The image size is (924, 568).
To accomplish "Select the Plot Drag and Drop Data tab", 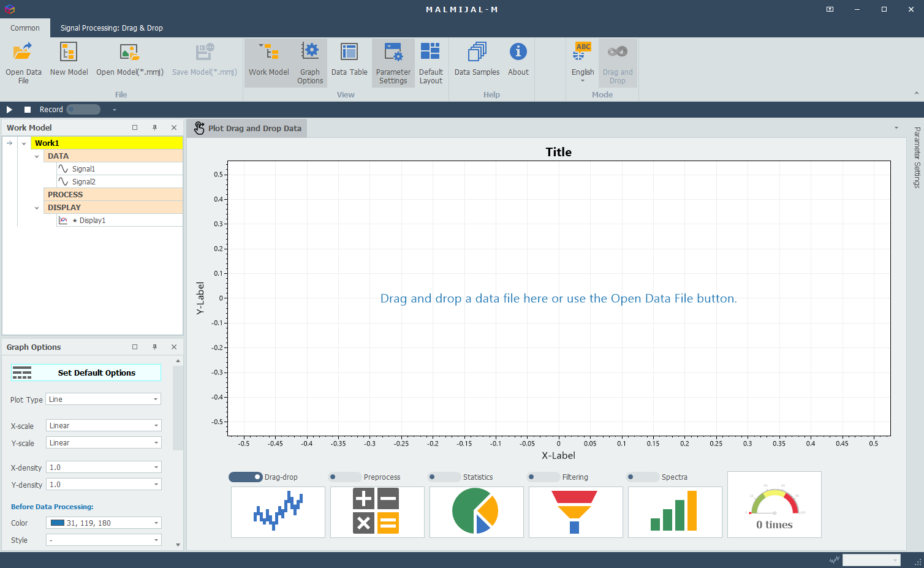I will point(247,128).
